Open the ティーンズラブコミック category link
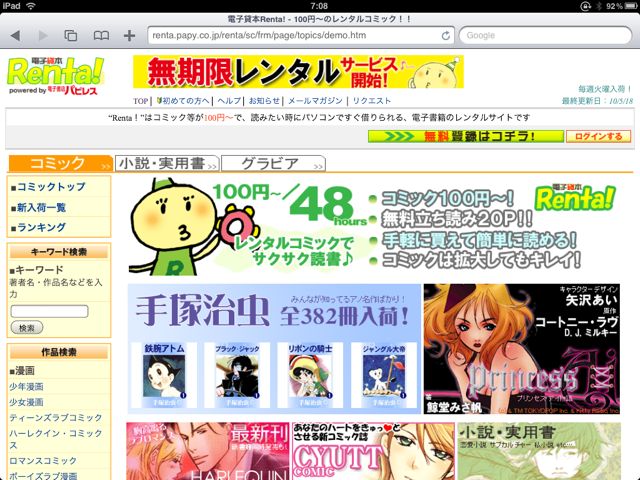Viewport: 640px width, 480px height. click(56, 418)
